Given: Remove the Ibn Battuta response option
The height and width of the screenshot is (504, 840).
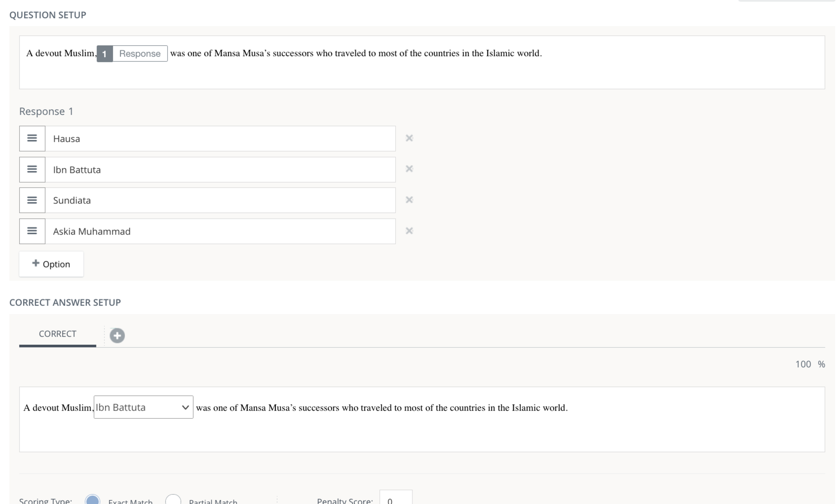Looking at the screenshot, I should tap(409, 169).
